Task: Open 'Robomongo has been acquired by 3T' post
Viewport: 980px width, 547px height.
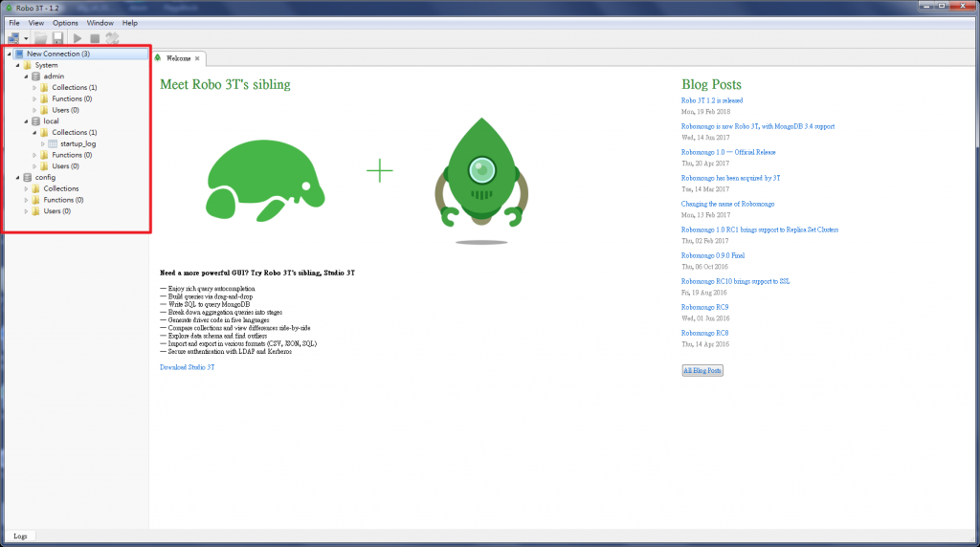Action: point(730,178)
